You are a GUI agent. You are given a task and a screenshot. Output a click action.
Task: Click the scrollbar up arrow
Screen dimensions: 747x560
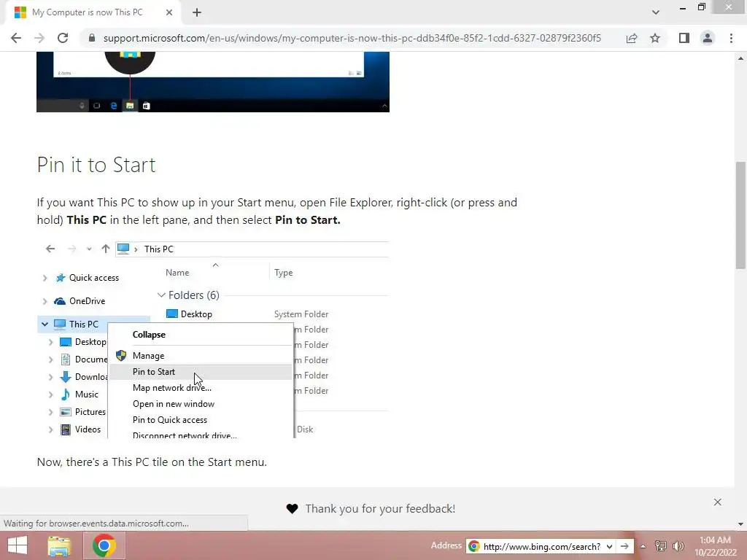pyautogui.click(x=740, y=58)
